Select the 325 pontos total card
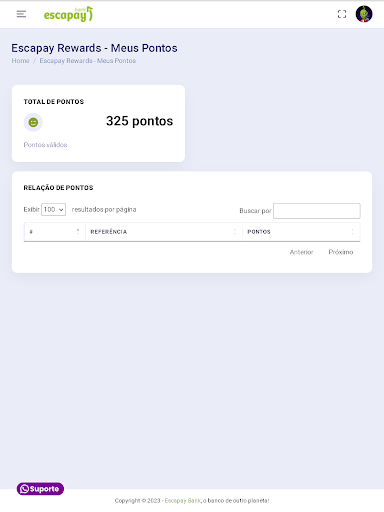 click(98, 123)
